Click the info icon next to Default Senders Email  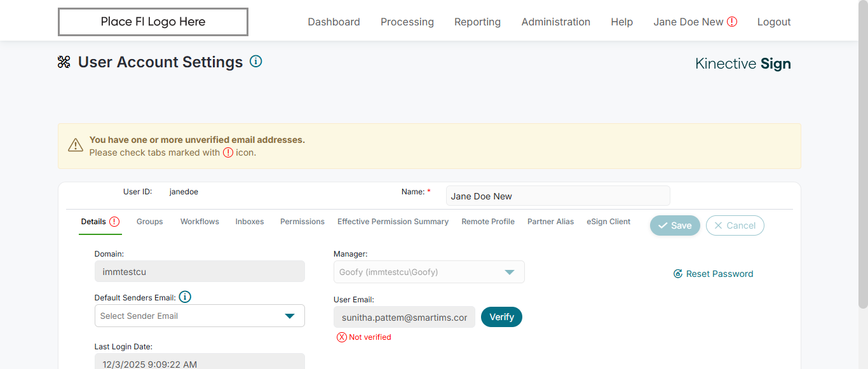[185, 297]
